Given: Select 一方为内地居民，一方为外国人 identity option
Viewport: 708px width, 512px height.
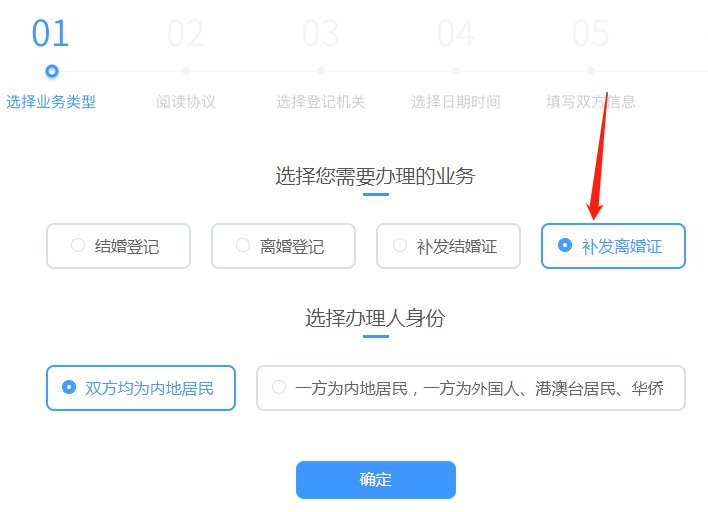Looking at the screenshot, I should click(x=471, y=388).
